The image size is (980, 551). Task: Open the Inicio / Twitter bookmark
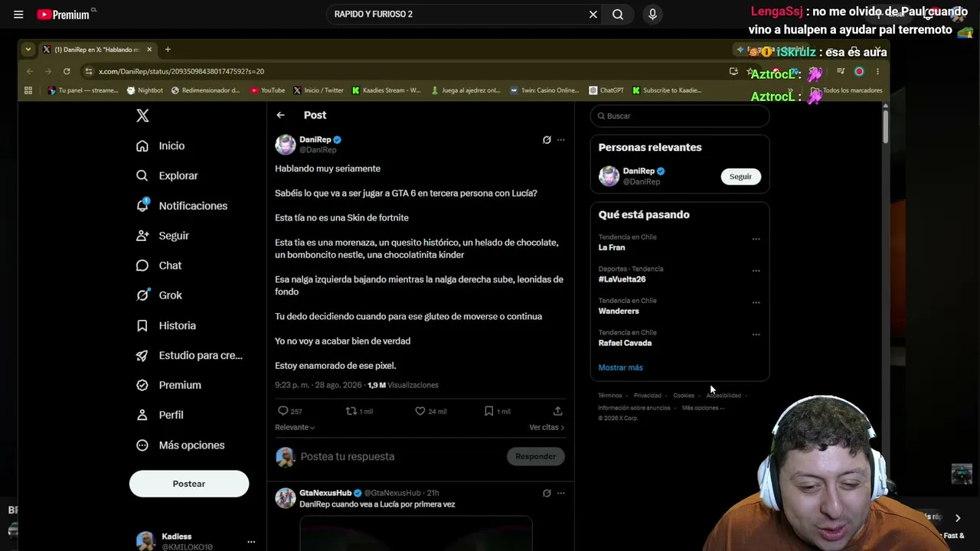318,90
